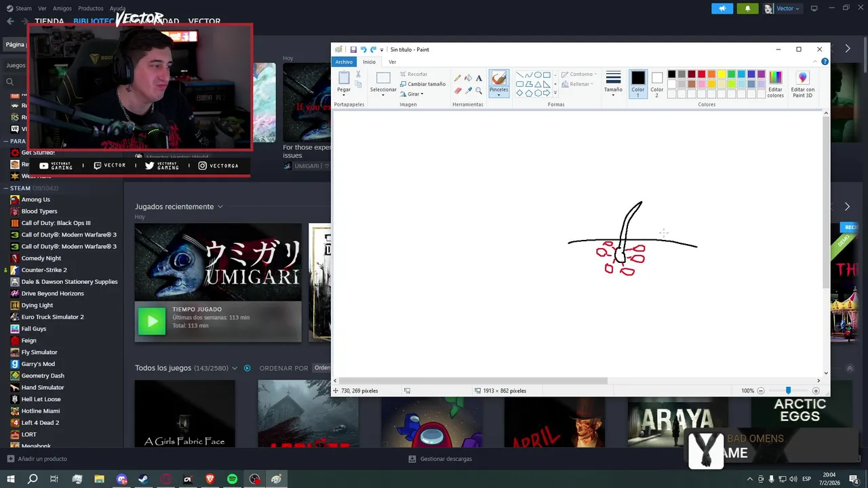Choose the diamond shape in Formas
868x488 pixels.
point(519,93)
